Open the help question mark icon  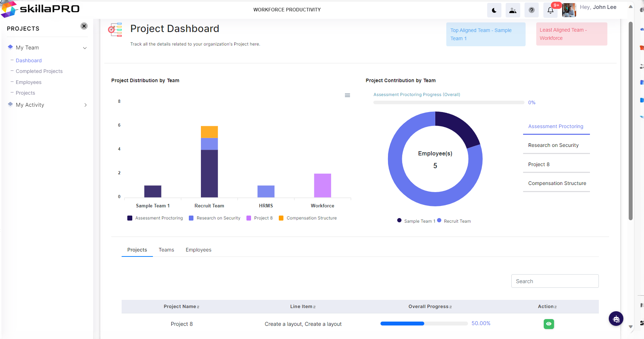[x=532, y=10]
